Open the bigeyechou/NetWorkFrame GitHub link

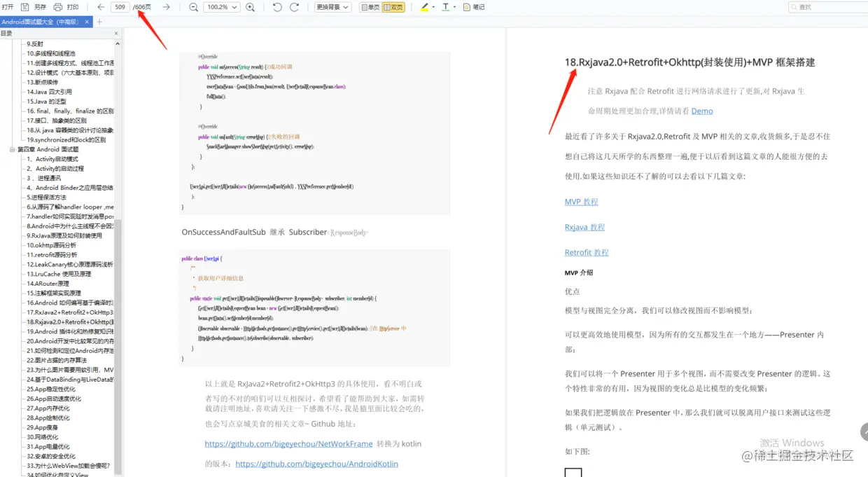point(288,444)
